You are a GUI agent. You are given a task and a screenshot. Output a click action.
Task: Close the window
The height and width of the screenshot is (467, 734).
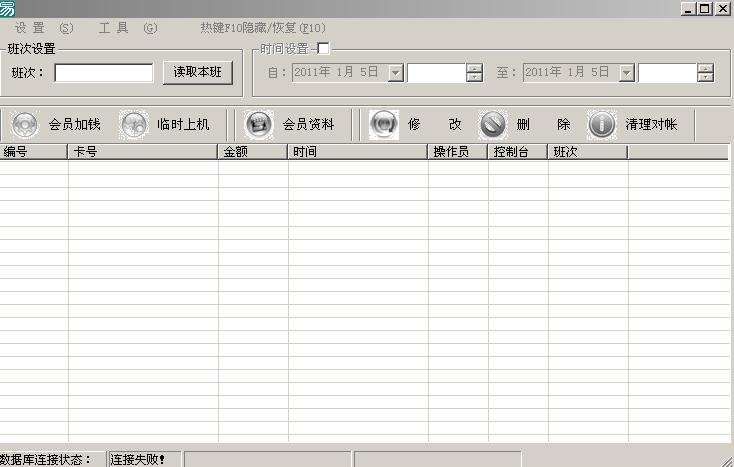(x=722, y=8)
